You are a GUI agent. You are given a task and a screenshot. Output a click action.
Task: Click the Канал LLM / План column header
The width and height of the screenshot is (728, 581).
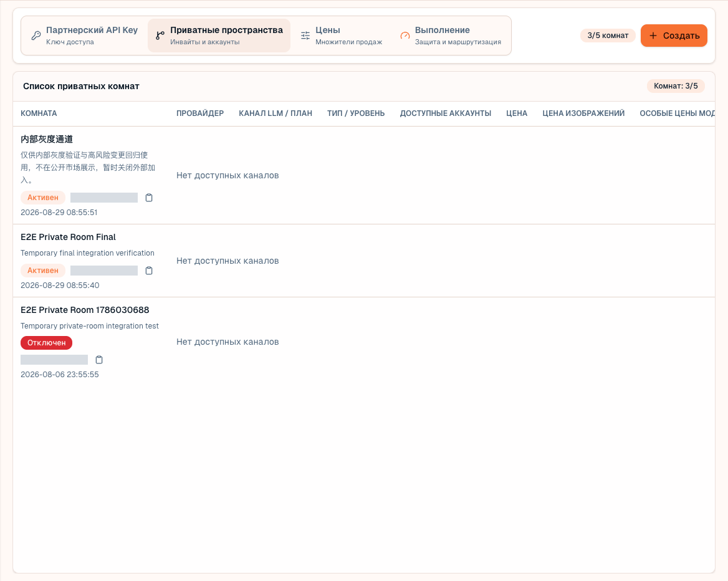275,113
